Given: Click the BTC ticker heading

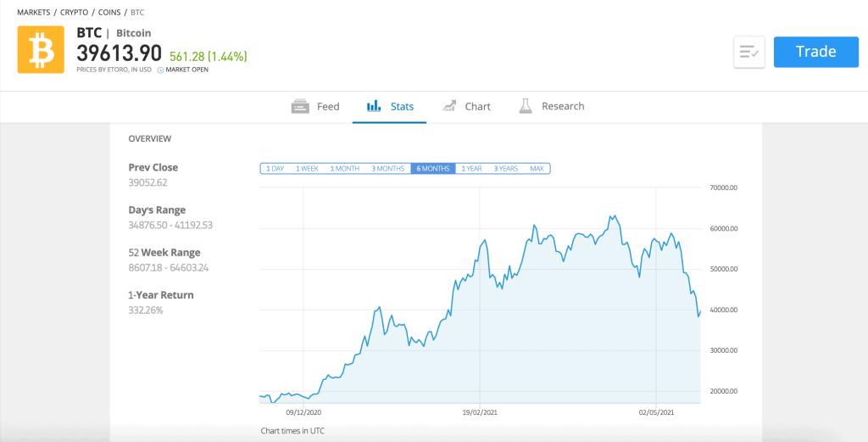Looking at the screenshot, I should coord(89,33).
